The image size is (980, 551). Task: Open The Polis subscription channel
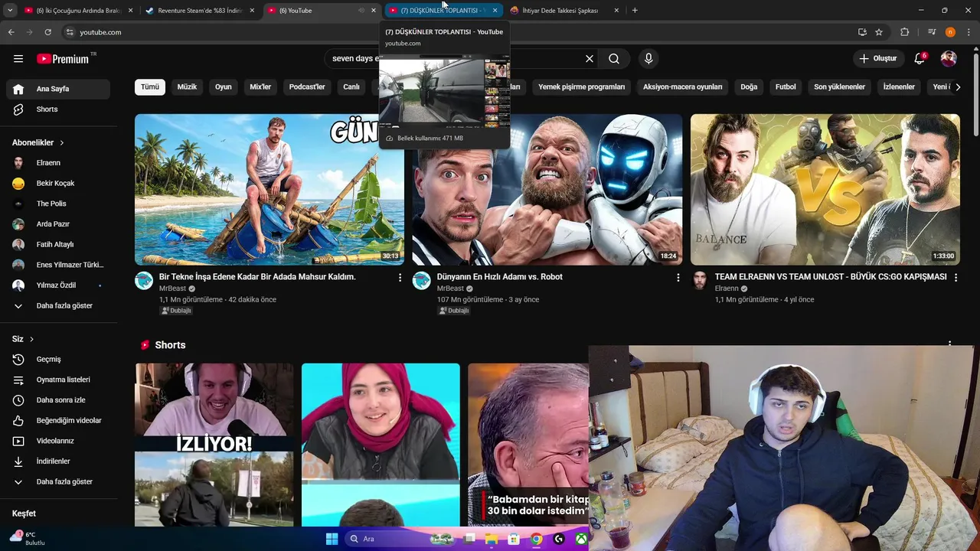pos(58,204)
